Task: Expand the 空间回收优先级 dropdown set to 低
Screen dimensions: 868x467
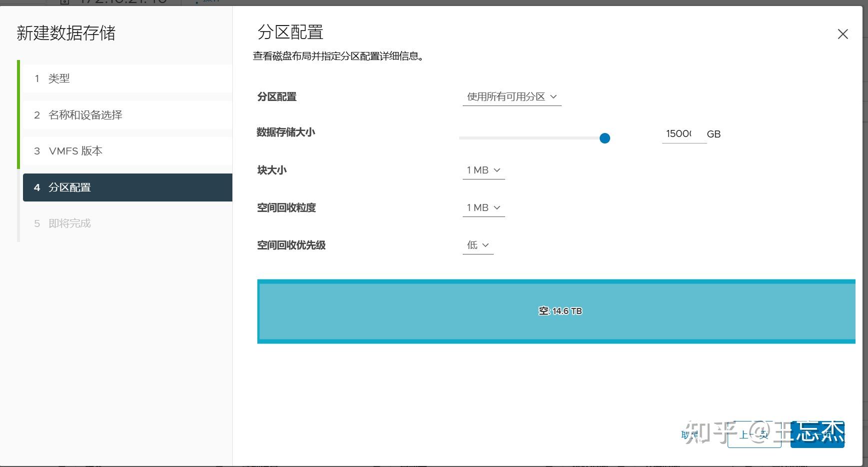Action: tap(477, 245)
